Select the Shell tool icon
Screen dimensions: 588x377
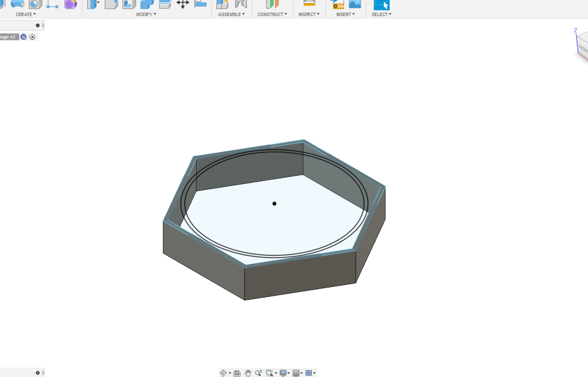129,4
